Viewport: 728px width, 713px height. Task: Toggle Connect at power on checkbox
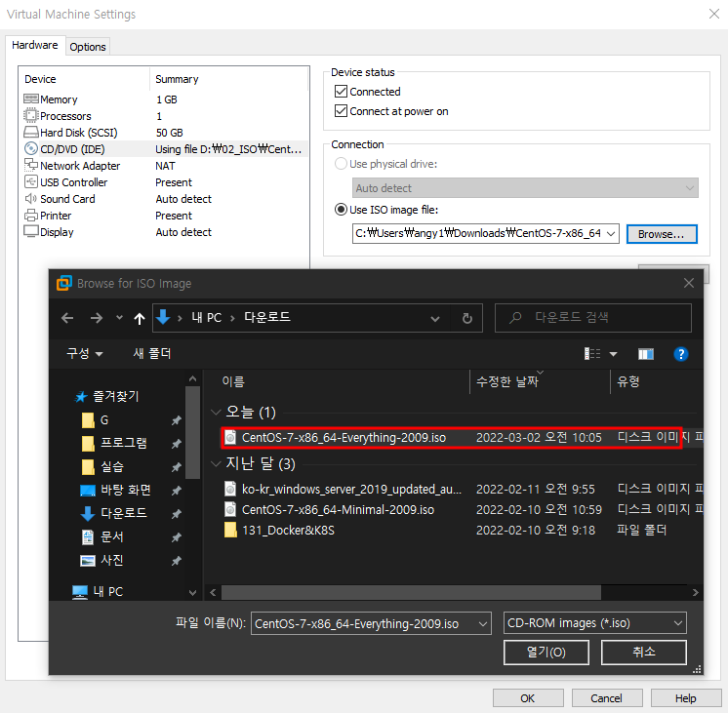tap(341, 110)
